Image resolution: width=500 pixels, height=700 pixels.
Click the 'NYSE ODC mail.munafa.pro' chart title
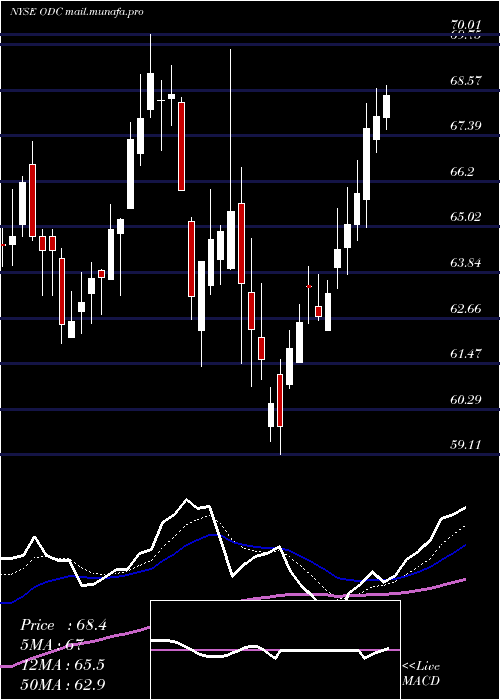point(77,12)
